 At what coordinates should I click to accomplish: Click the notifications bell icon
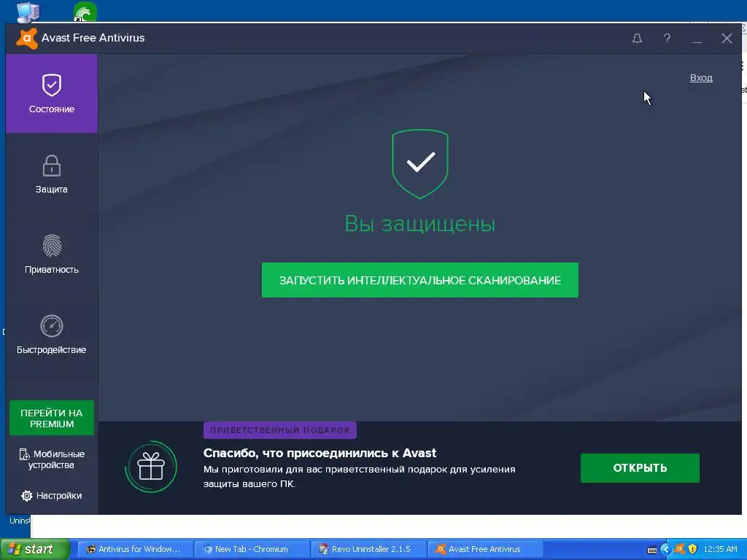637,38
